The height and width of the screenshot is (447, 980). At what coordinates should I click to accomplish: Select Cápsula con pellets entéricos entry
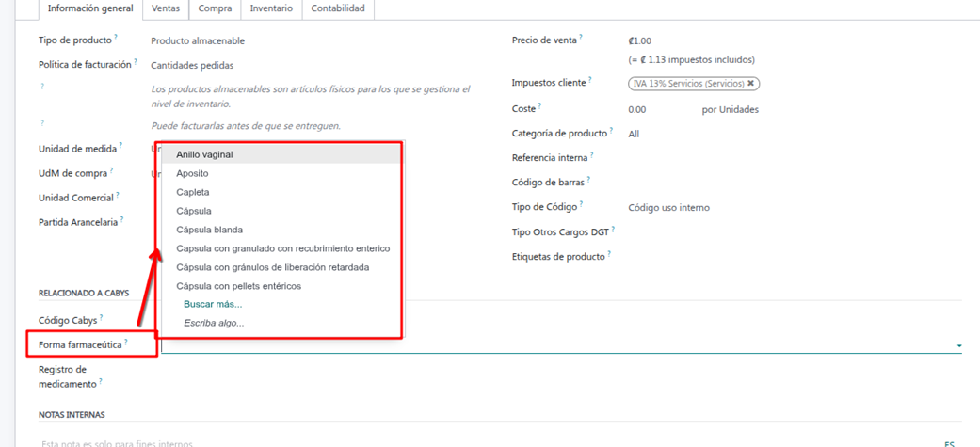[x=238, y=286]
